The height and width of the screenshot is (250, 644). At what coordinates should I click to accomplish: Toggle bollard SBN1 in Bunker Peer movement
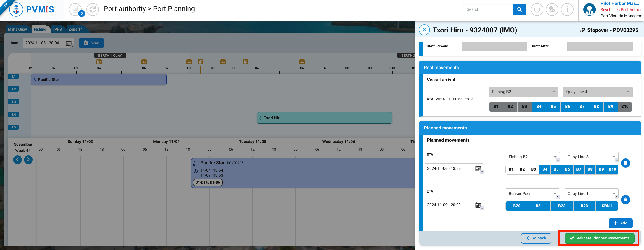[x=607, y=206]
